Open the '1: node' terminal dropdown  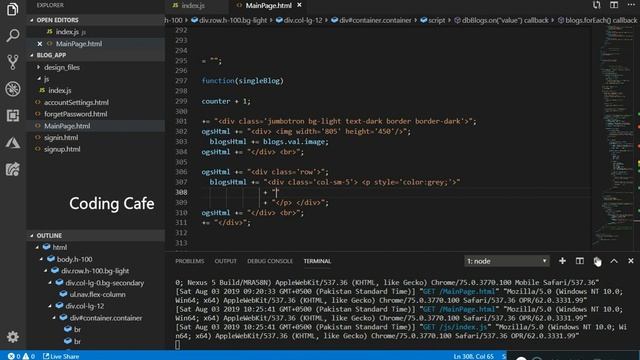coord(507,261)
